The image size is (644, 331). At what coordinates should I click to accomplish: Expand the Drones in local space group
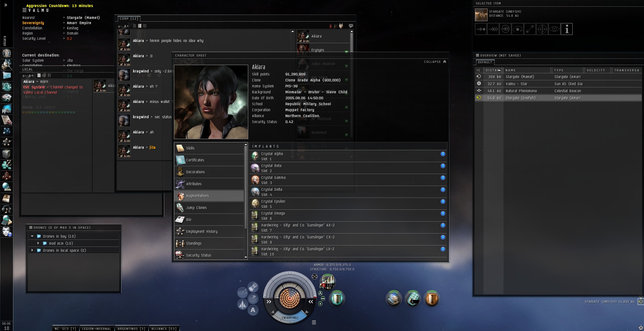32,250
